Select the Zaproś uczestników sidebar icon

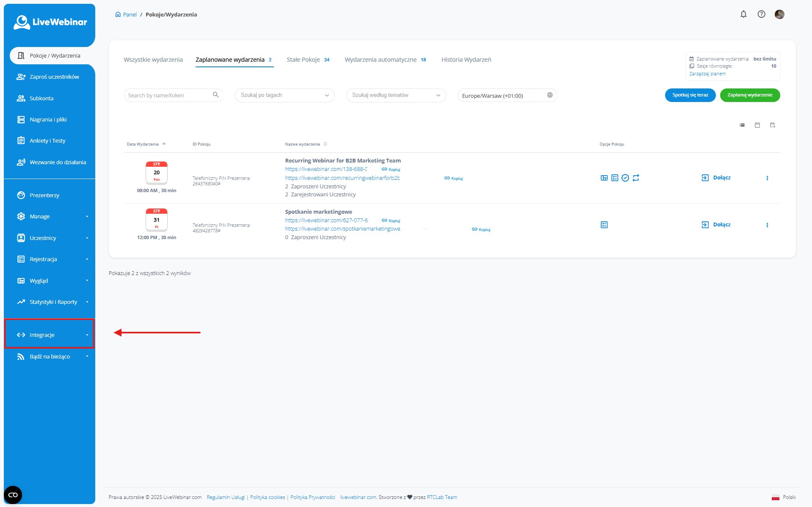21,77
